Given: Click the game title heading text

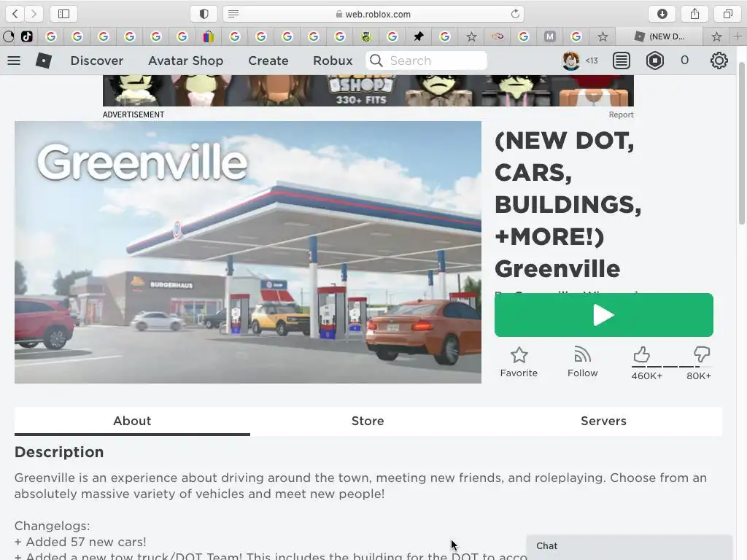Looking at the screenshot, I should click(x=568, y=205).
